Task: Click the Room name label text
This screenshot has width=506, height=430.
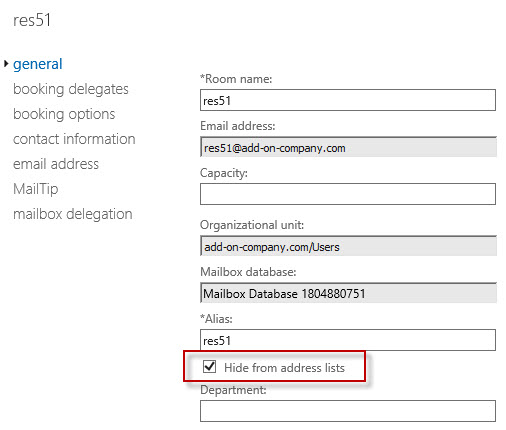Action: click(236, 79)
